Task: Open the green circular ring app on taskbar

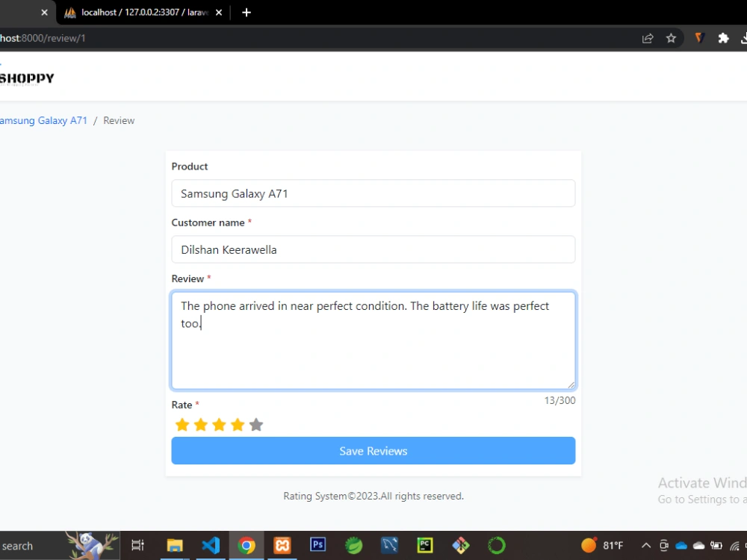Action: (497, 545)
